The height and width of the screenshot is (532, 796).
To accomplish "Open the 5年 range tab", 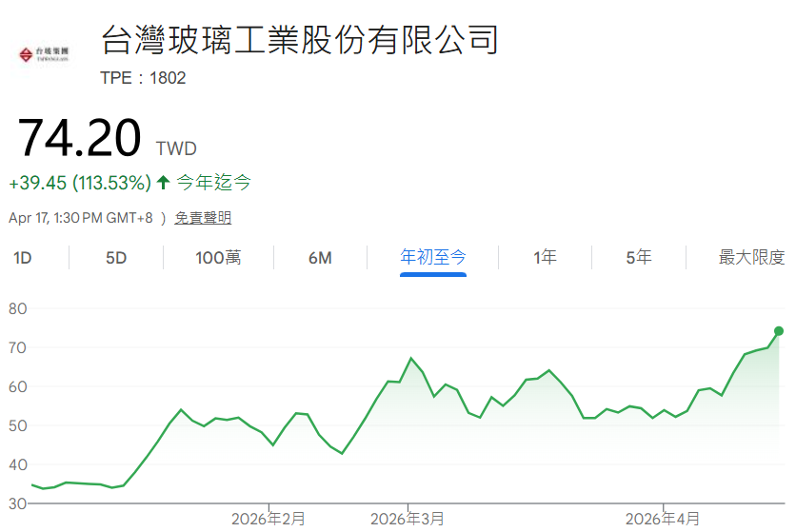I will tap(639, 257).
